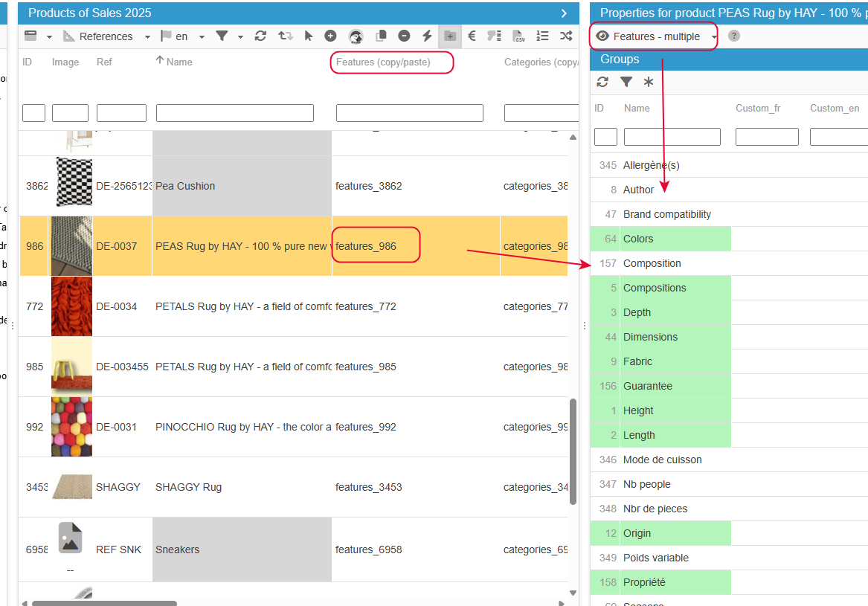The width and height of the screenshot is (868, 606).
Task: Select the 'Colors' feature row
Action: tap(729, 239)
